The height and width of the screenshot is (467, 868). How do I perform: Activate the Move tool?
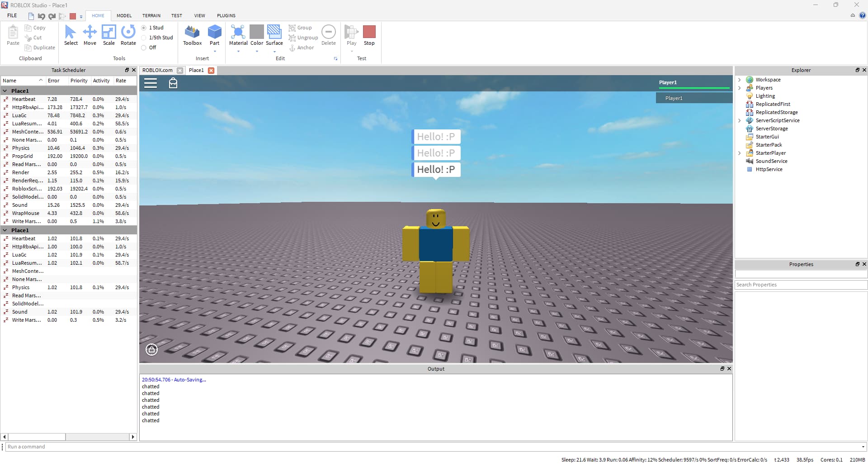point(90,35)
